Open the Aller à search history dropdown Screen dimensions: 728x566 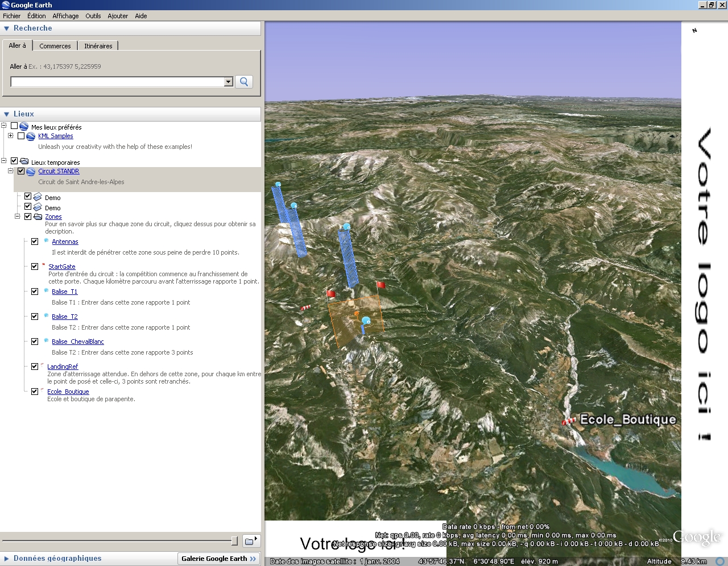[229, 82]
